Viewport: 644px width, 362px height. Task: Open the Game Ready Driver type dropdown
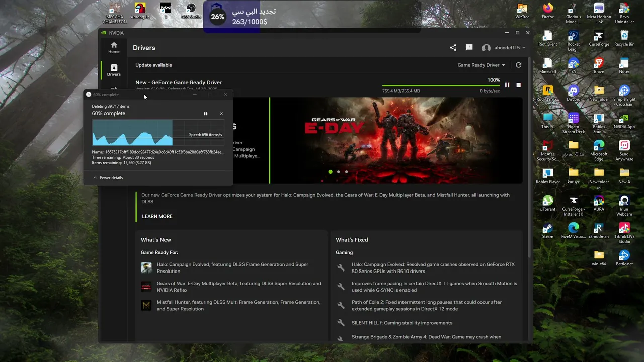point(481,65)
